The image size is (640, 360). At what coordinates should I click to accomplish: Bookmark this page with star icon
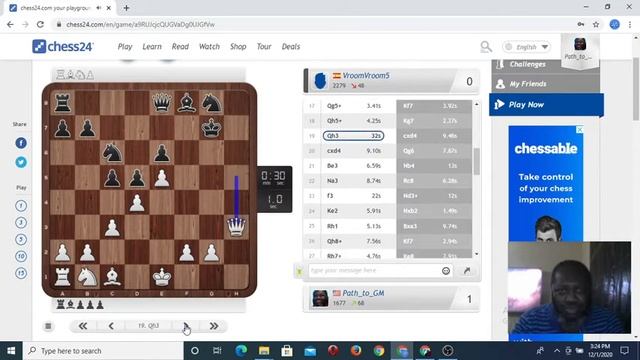(596, 24)
